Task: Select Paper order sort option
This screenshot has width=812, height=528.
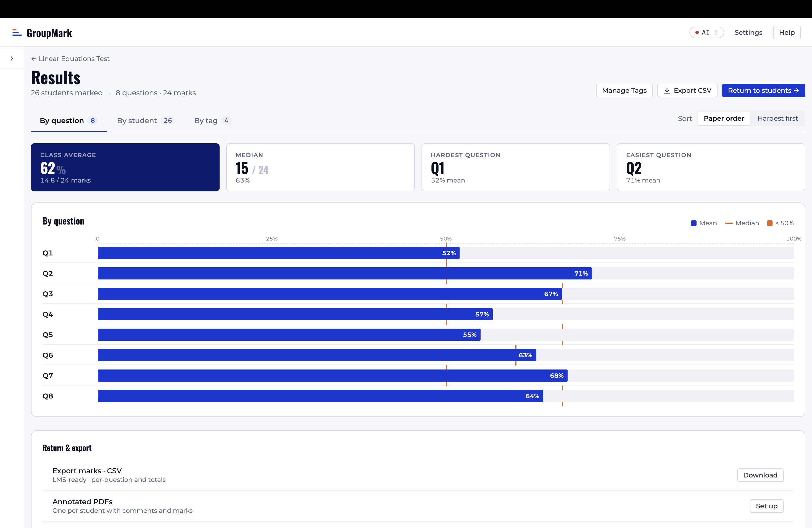Action: coord(723,118)
